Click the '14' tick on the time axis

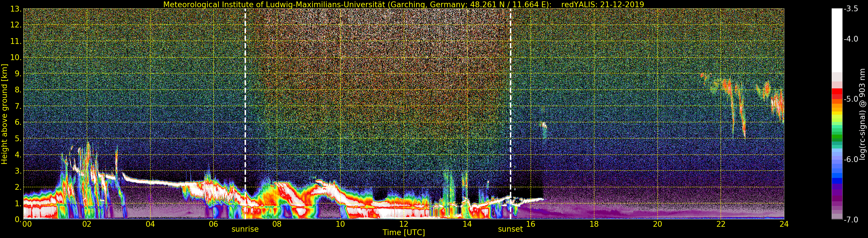click(x=467, y=224)
